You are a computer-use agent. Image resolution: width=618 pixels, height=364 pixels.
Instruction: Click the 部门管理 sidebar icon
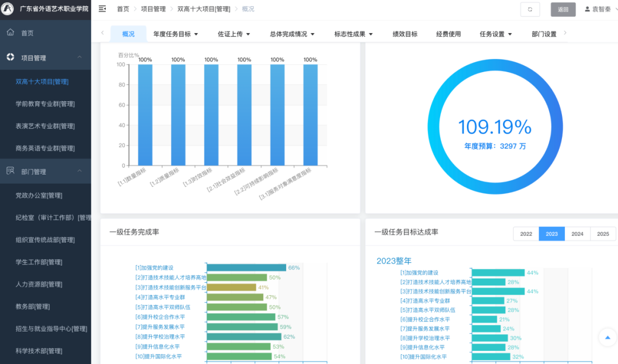[10, 171]
